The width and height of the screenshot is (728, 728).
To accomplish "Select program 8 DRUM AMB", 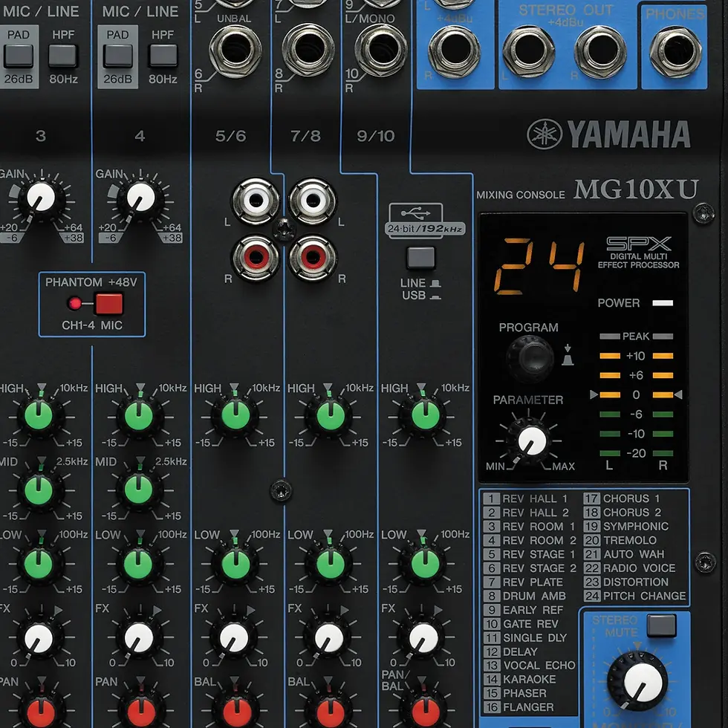I will pos(524,596).
